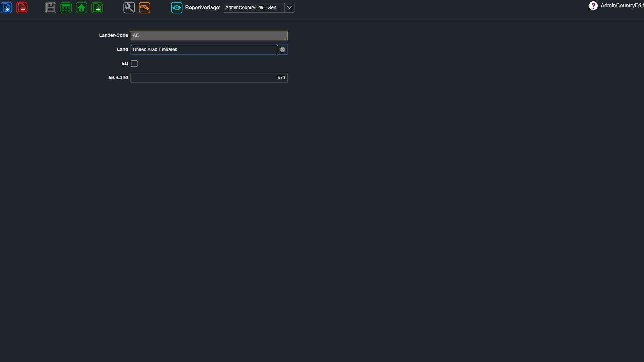
Task: Open the green table list view icon
Action: 66,8
